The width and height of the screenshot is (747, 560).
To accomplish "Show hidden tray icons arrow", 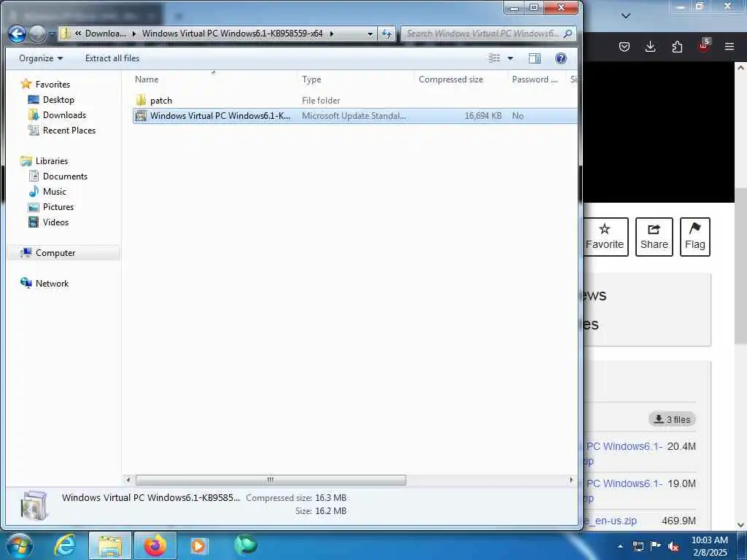I will 620,546.
